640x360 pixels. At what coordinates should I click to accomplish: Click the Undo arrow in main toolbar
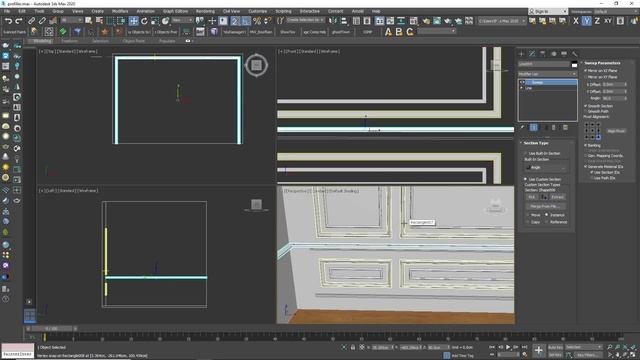coord(8,21)
